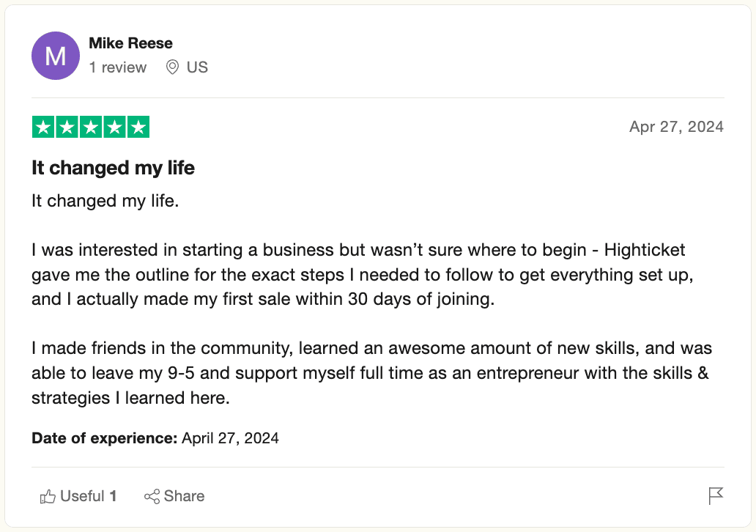Open the Mike Reese reviewer profile name

coord(130,43)
